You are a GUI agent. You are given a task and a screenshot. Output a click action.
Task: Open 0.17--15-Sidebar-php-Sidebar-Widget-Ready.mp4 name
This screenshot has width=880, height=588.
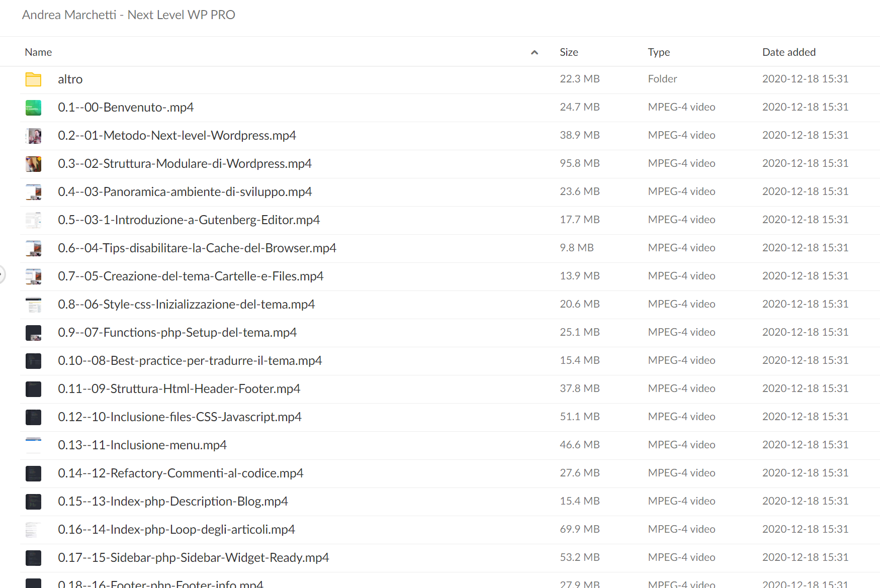(x=194, y=558)
